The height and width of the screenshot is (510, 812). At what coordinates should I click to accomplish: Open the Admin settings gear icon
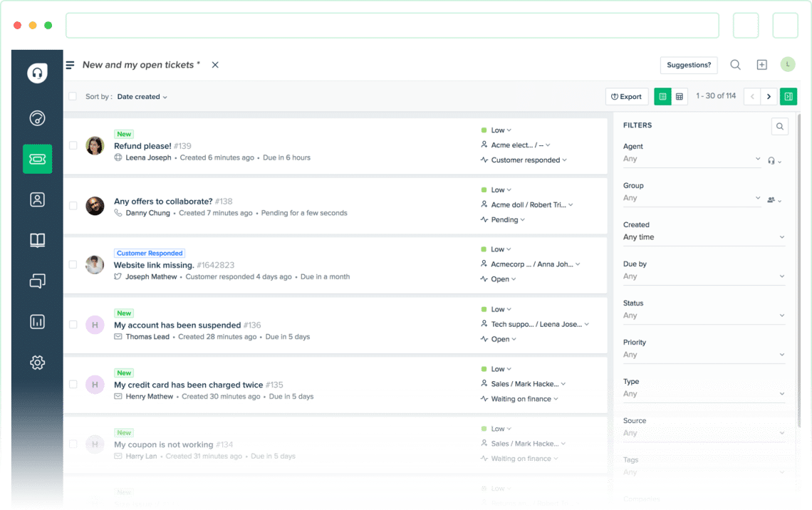click(x=37, y=363)
